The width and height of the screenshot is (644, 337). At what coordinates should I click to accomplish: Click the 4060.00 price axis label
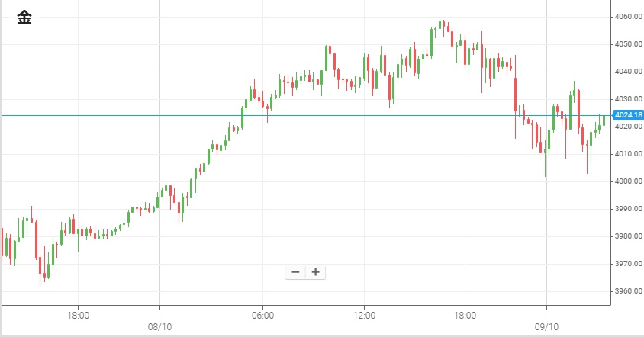point(628,17)
